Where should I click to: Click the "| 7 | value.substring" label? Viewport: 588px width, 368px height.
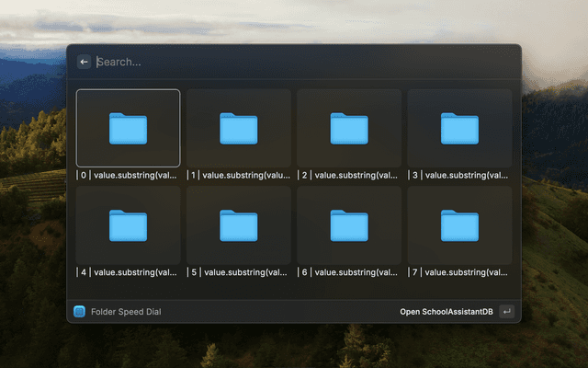(x=459, y=272)
